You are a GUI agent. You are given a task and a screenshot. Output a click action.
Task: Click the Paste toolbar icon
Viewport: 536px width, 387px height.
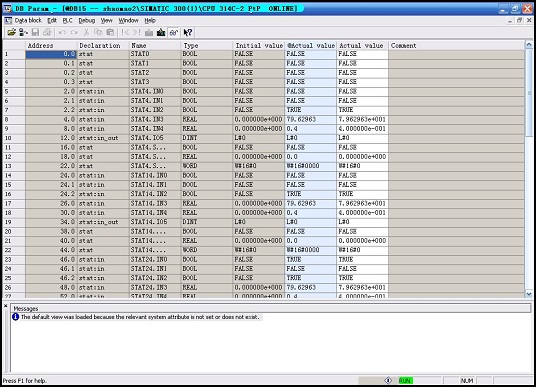point(110,32)
